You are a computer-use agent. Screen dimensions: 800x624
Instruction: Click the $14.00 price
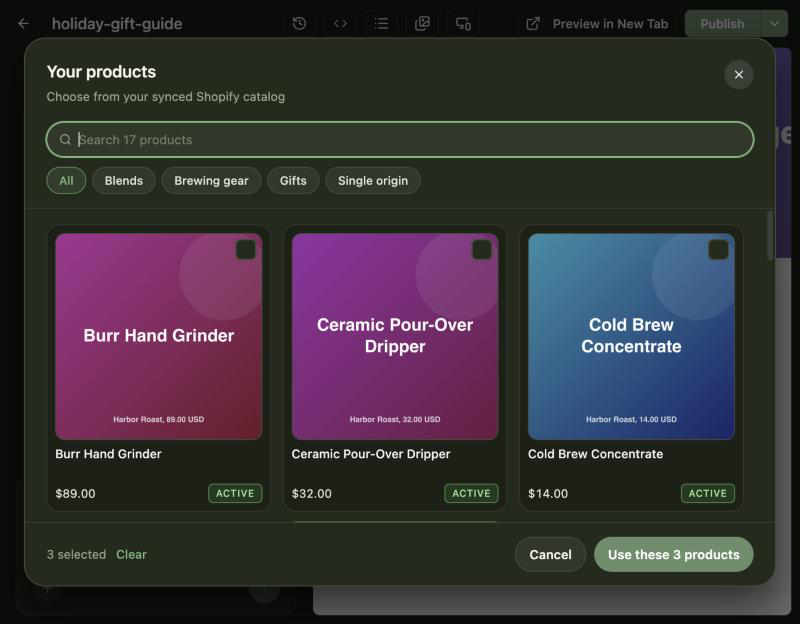coord(547,493)
